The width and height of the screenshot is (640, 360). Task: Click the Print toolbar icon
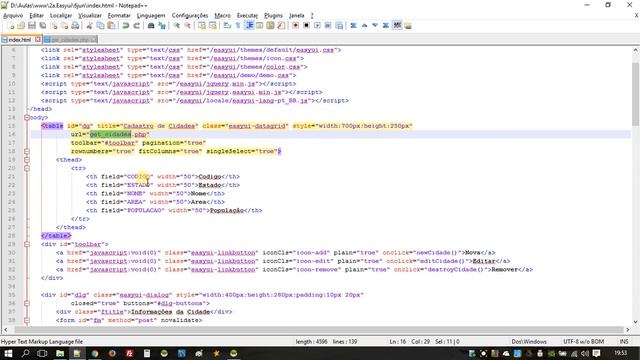click(x=75, y=26)
